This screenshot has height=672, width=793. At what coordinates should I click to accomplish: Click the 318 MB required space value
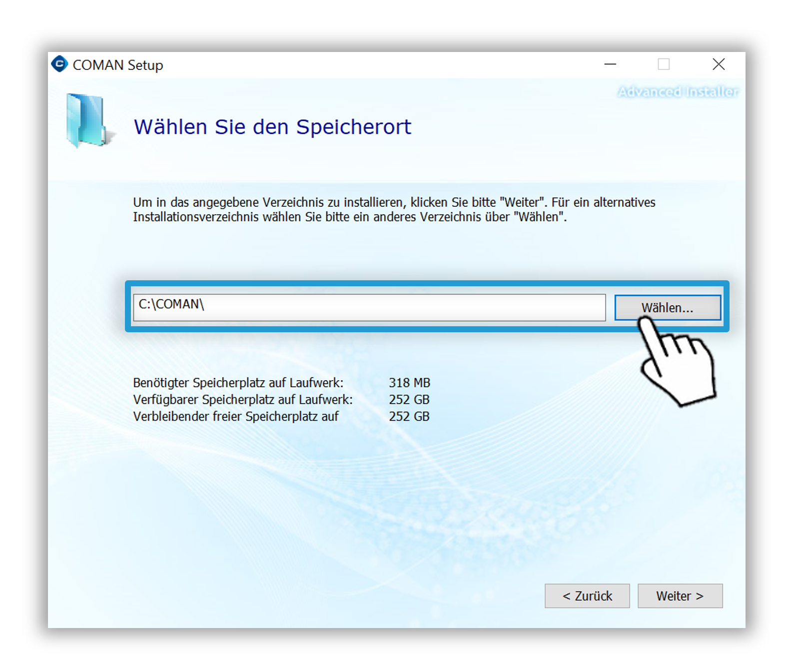[409, 383]
